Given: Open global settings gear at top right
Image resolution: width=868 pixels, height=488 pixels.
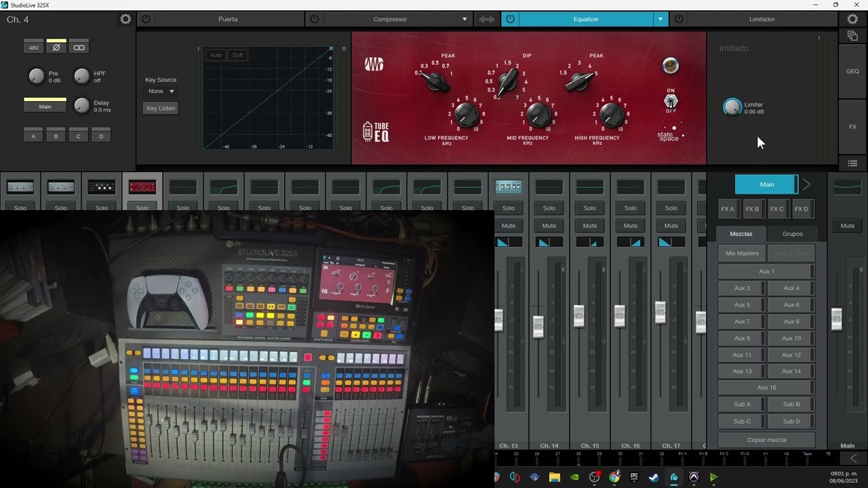Looking at the screenshot, I should [x=853, y=20].
